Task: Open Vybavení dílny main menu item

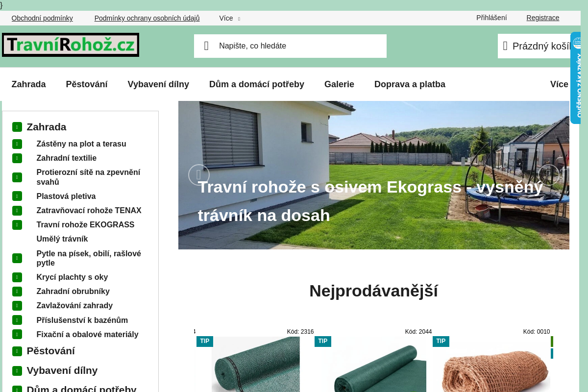Action: click(x=158, y=84)
